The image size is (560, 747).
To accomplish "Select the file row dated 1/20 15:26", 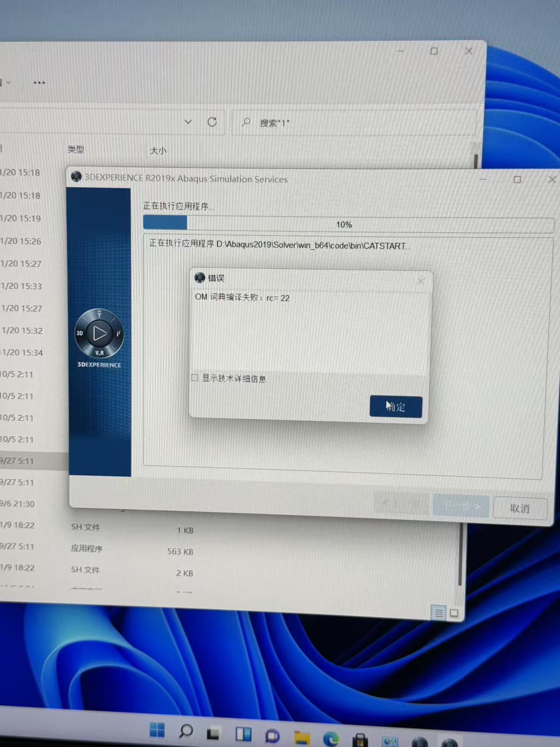I will click(x=21, y=241).
